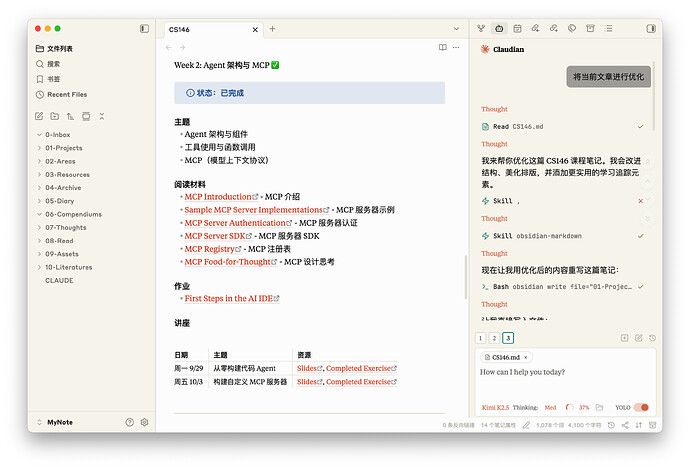Open a new tab with plus button
The width and height of the screenshot is (690, 468).
point(272,29)
